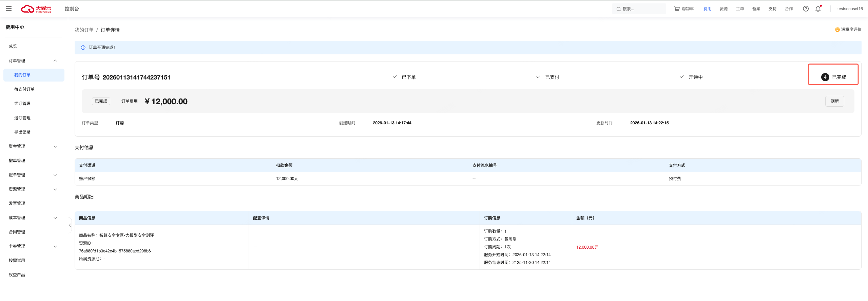This screenshot has width=868, height=301.
Task: Select 续订管理 in the sidebar
Action: pyautogui.click(x=22, y=104)
